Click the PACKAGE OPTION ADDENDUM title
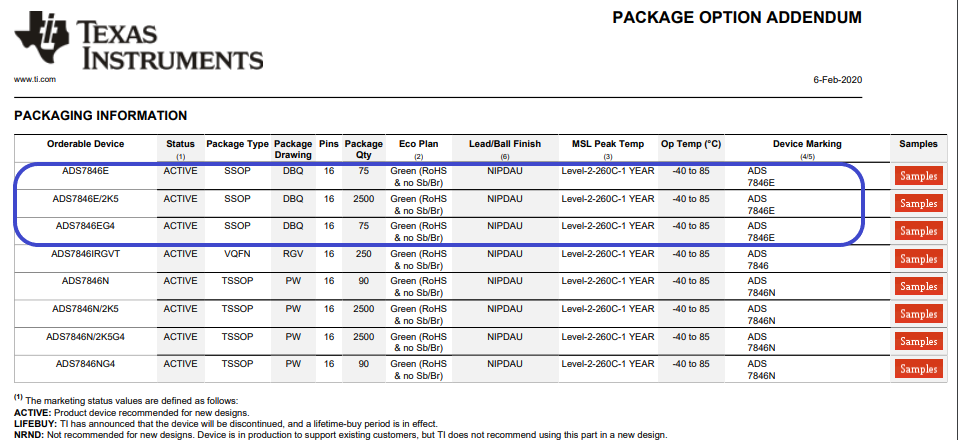Viewport: 958px width, 440px height. coord(736,18)
